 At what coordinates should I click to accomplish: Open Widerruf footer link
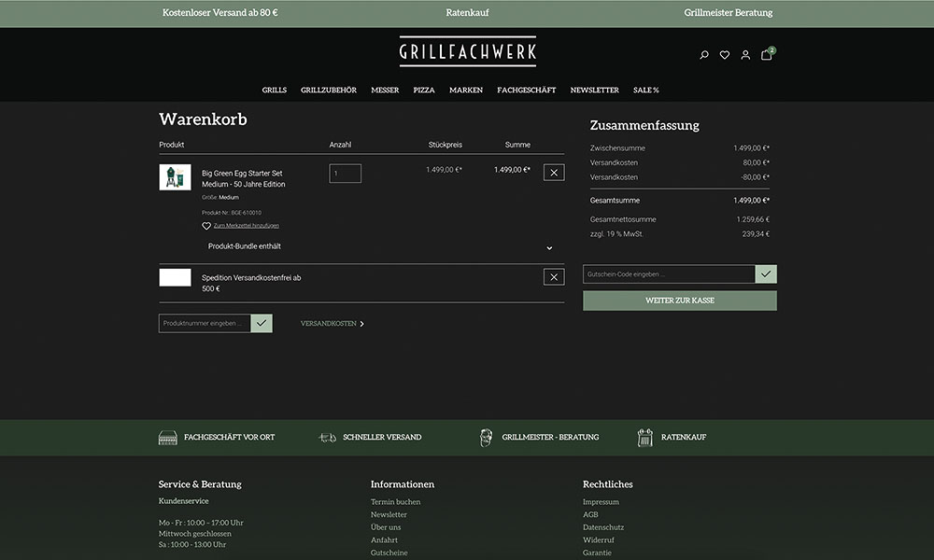coord(598,539)
